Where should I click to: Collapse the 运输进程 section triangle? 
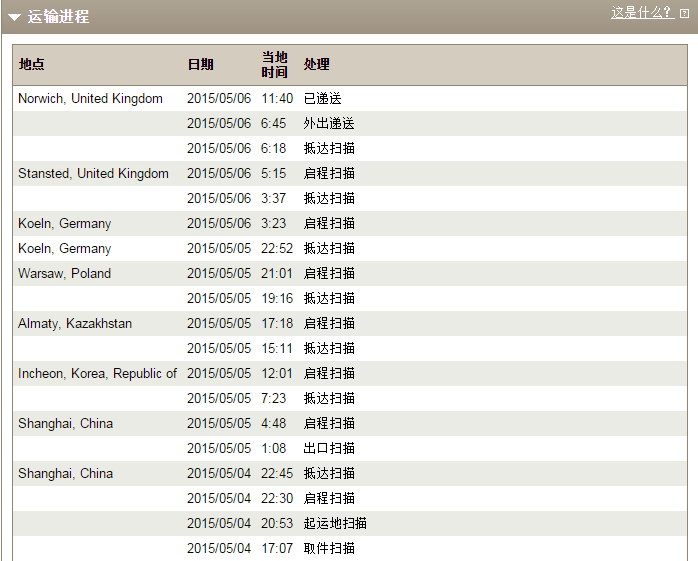coord(15,17)
